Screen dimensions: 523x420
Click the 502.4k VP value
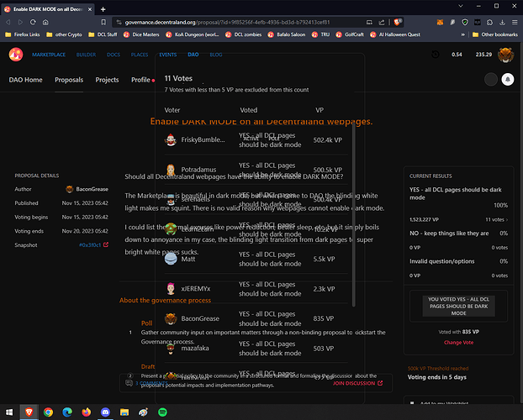pyautogui.click(x=328, y=140)
